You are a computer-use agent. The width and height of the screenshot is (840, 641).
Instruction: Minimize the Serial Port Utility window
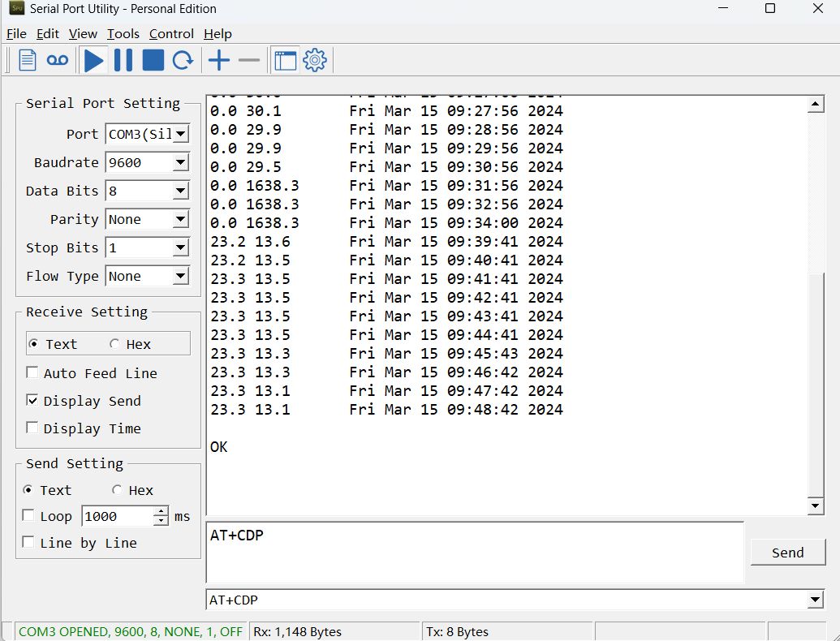tap(723, 8)
